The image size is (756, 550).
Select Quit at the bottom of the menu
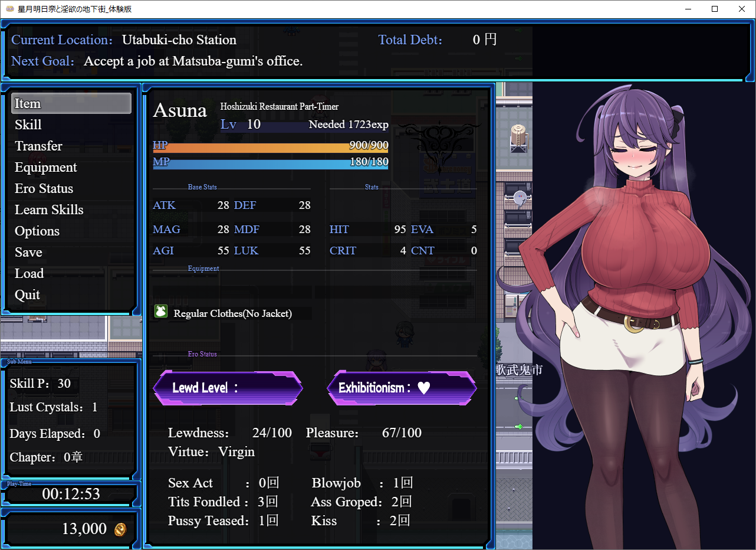click(28, 294)
